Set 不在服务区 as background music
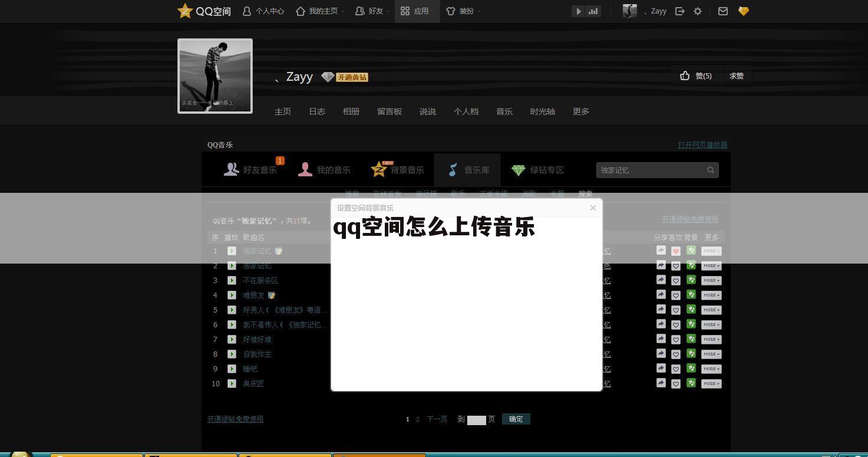 tap(691, 280)
